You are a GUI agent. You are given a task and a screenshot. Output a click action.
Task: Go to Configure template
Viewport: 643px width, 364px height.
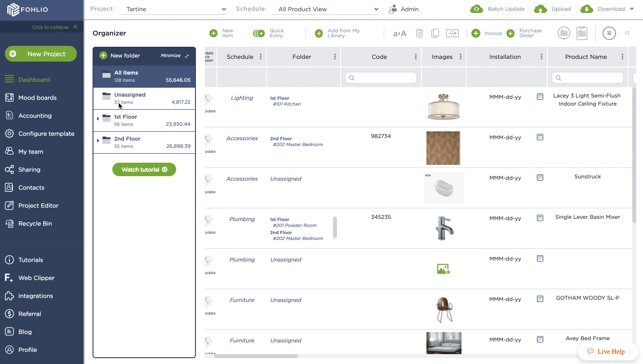pos(46,133)
